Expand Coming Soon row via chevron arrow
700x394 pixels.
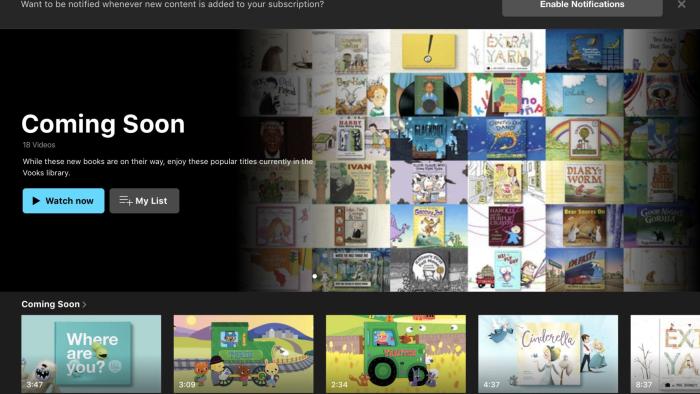tap(84, 305)
